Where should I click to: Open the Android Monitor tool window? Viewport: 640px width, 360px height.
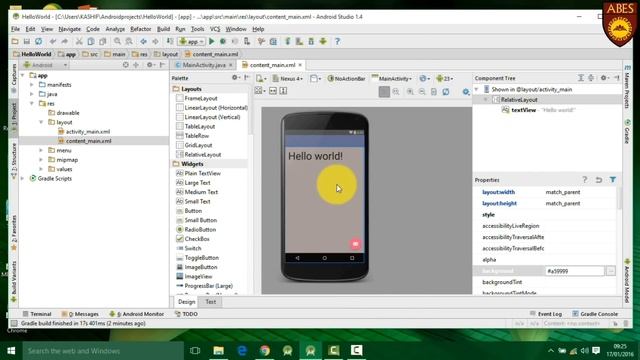(136, 314)
